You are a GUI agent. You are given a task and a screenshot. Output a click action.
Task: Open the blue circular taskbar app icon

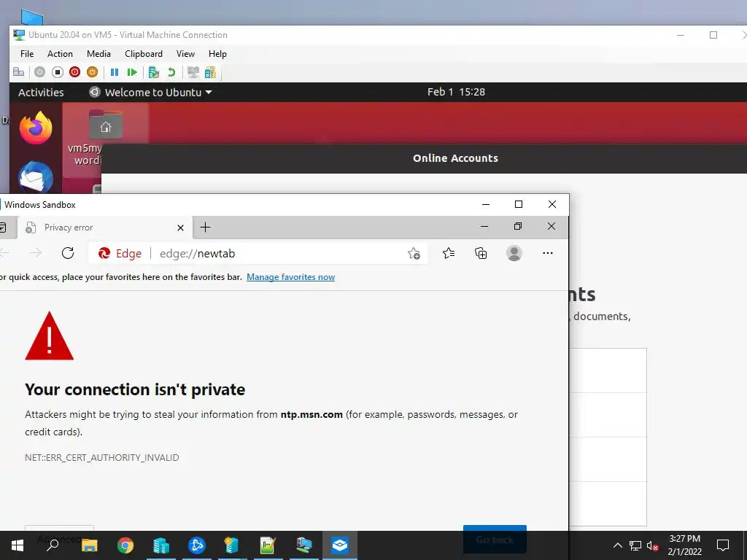coord(196,545)
